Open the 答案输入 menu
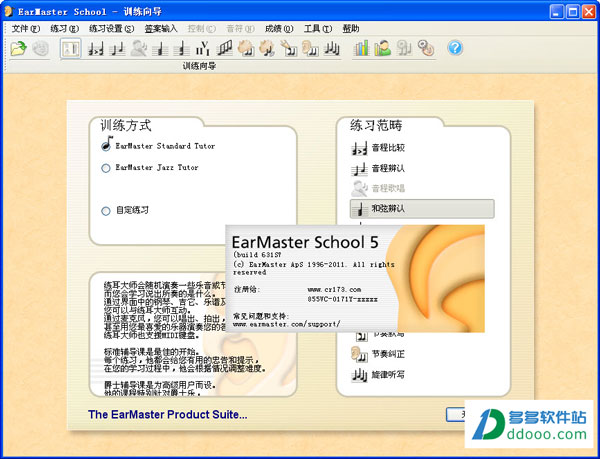 (x=161, y=29)
